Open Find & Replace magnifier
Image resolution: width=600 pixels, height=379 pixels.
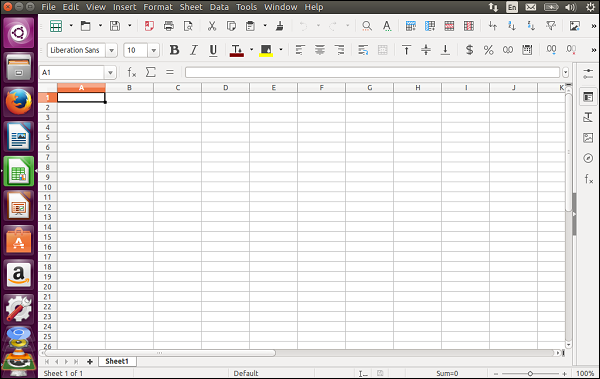click(367, 26)
